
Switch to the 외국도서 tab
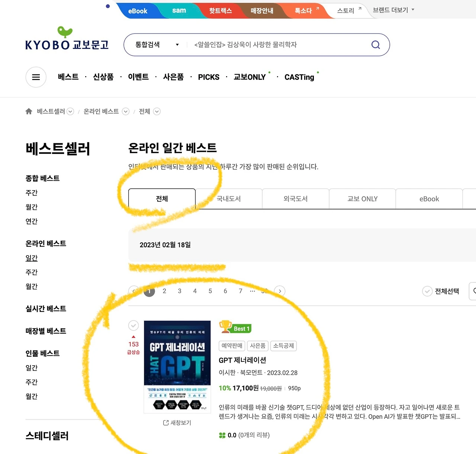point(296,199)
